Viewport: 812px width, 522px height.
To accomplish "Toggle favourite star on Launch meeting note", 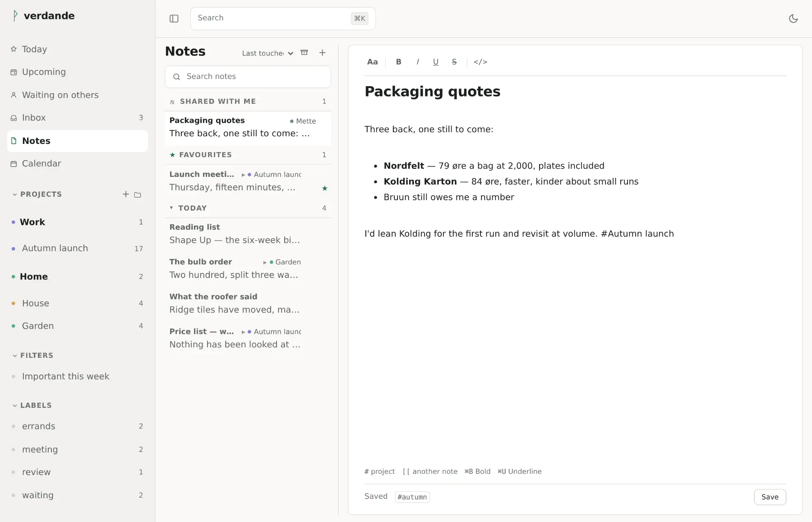I will [x=325, y=188].
